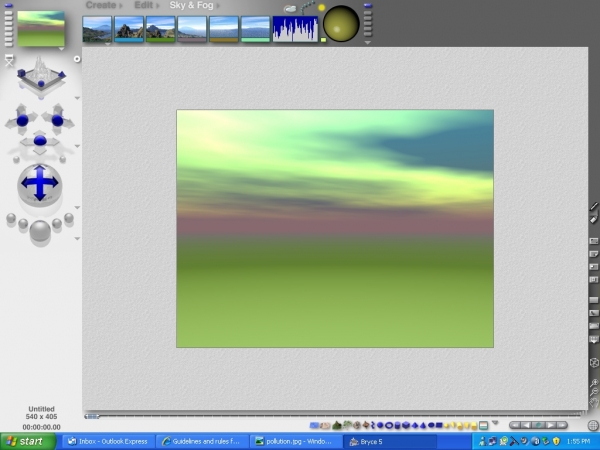Click the Cloud Height thumbnail with golden swatch
Screen dimensions: 600x450
click(224, 29)
